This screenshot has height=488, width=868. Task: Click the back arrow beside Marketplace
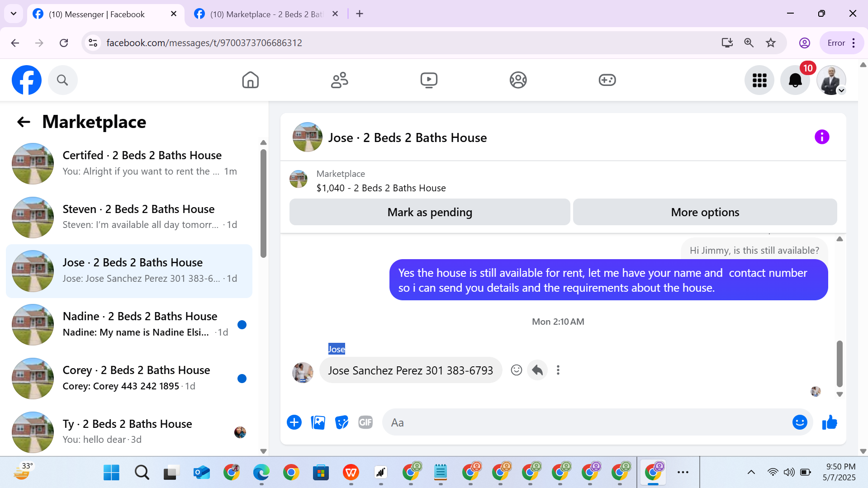click(x=24, y=122)
